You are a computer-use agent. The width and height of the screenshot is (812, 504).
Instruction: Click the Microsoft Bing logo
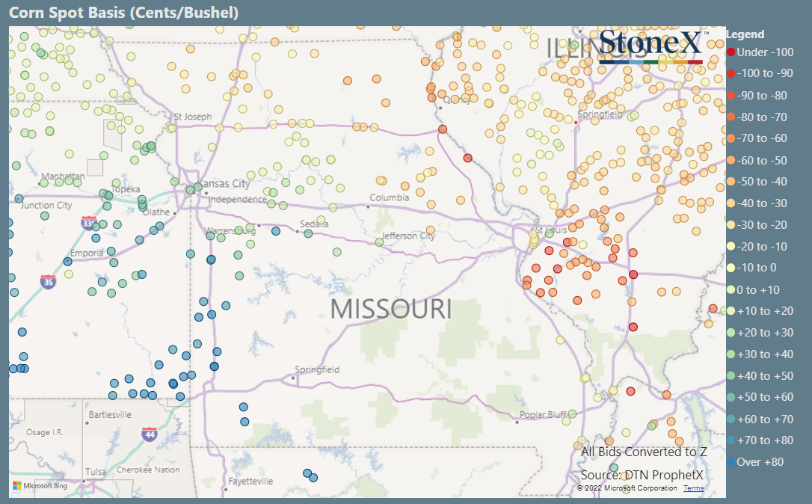tap(40, 486)
